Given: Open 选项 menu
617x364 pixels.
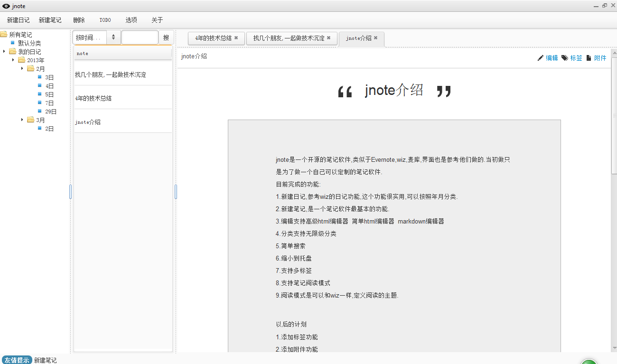Looking at the screenshot, I should pyautogui.click(x=131, y=20).
